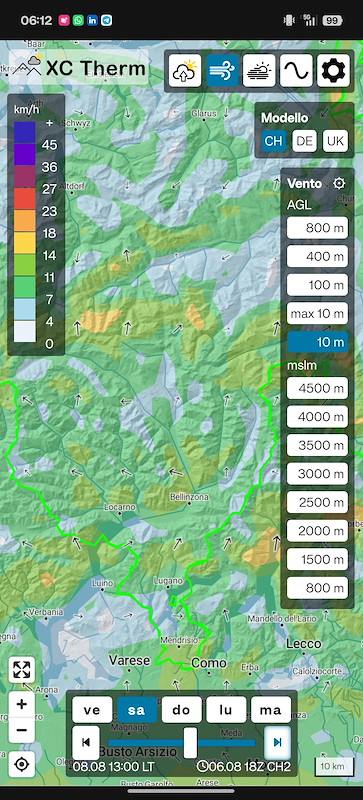
Task: Toggle fullscreen map view
Action: point(21,669)
